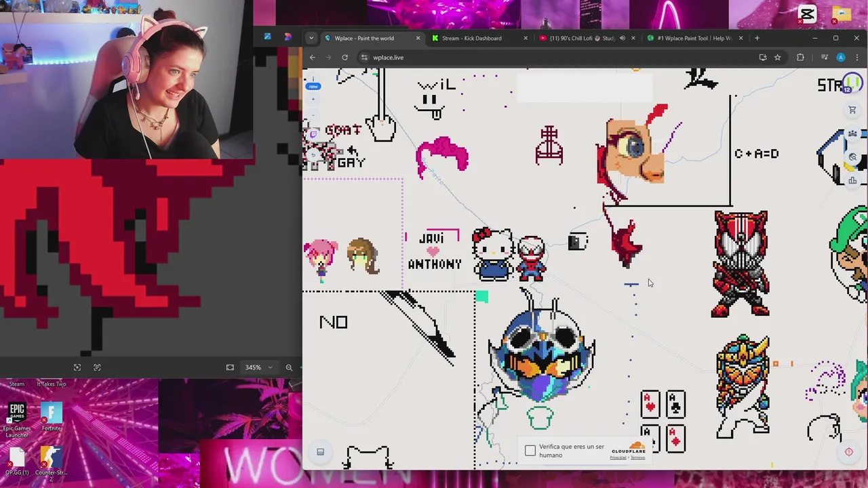Click the explore search-globe icon
The height and width of the screenshot is (488, 868).
(x=852, y=157)
